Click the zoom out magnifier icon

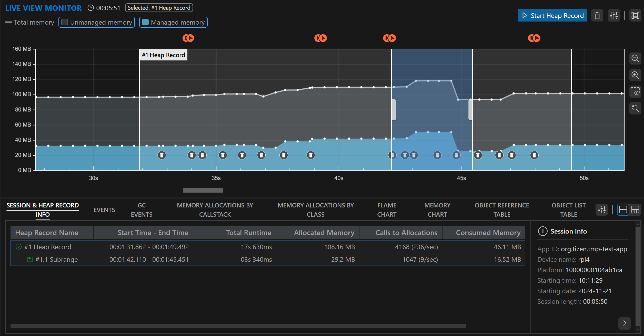click(635, 59)
